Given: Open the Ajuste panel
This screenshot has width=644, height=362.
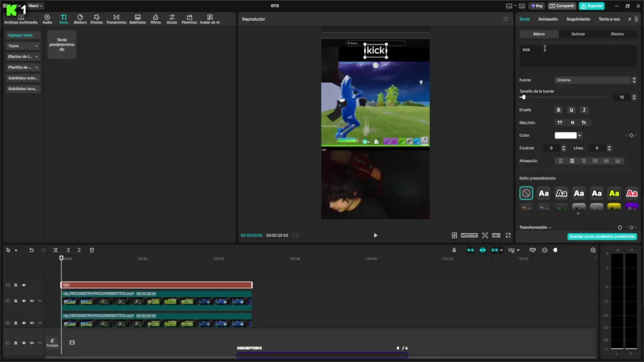Looking at the screenshot, I should (x=172, y=19).
